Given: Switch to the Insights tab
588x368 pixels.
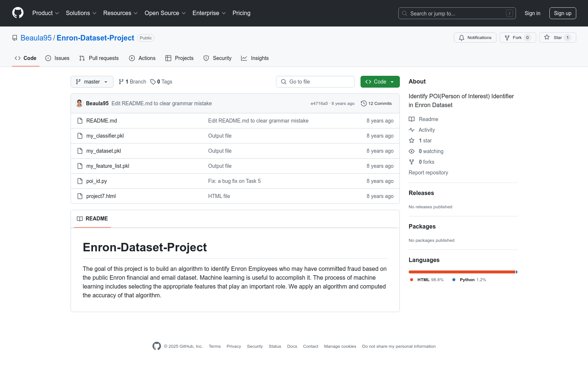Looking at the screenshot, I should 255,58.
